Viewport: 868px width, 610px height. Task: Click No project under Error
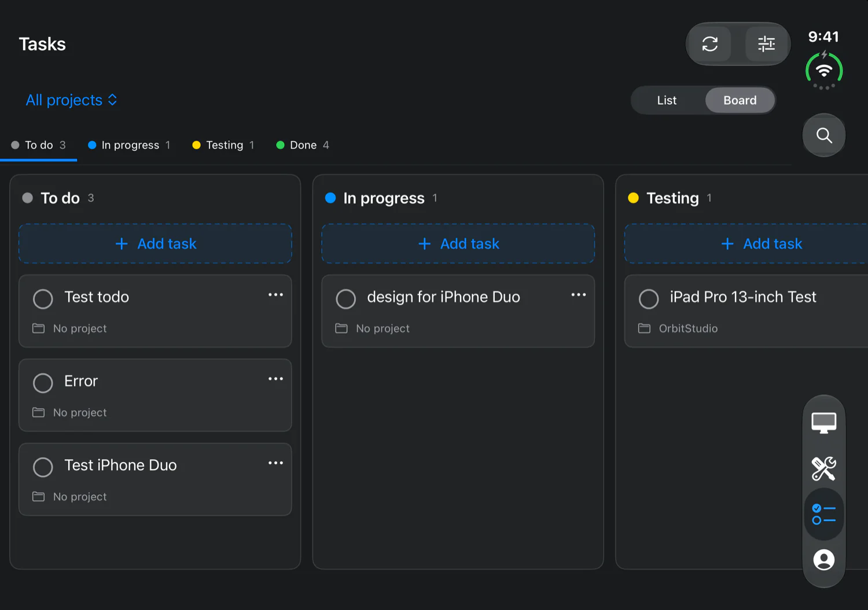[x=80, y=413]
